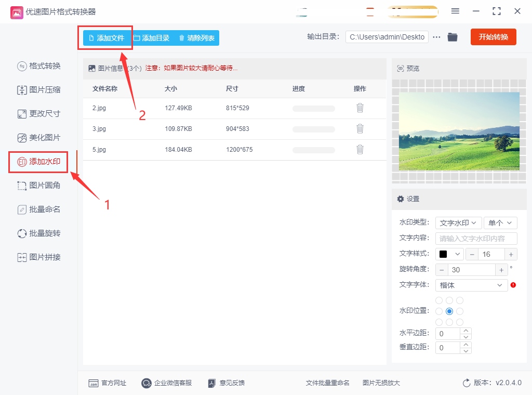Open the 图片圆角 rounded corner section

pyautogui.click(x=38, y=186)
